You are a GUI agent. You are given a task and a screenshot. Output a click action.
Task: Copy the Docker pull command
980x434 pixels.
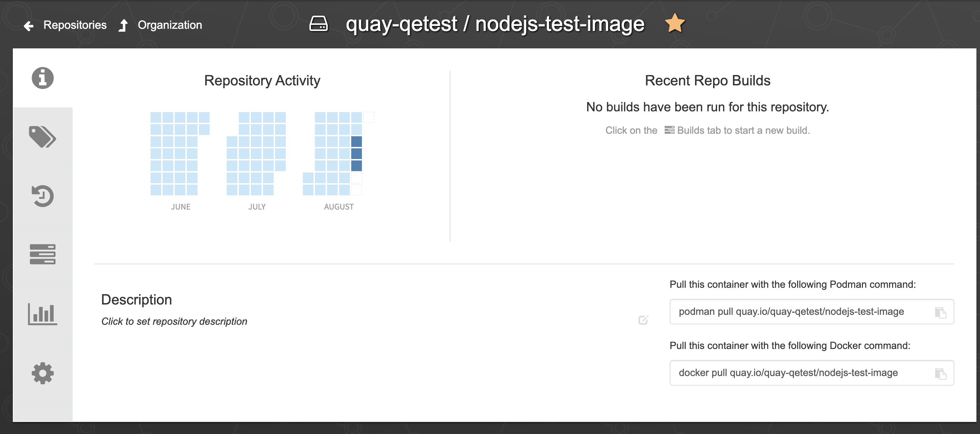pyautogui.click(x=941, y=374)
